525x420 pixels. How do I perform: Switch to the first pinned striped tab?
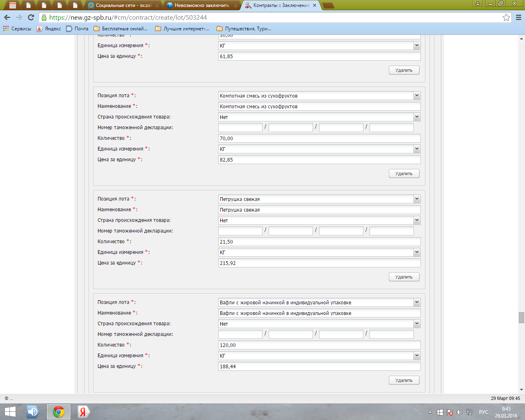pos(13,5)
